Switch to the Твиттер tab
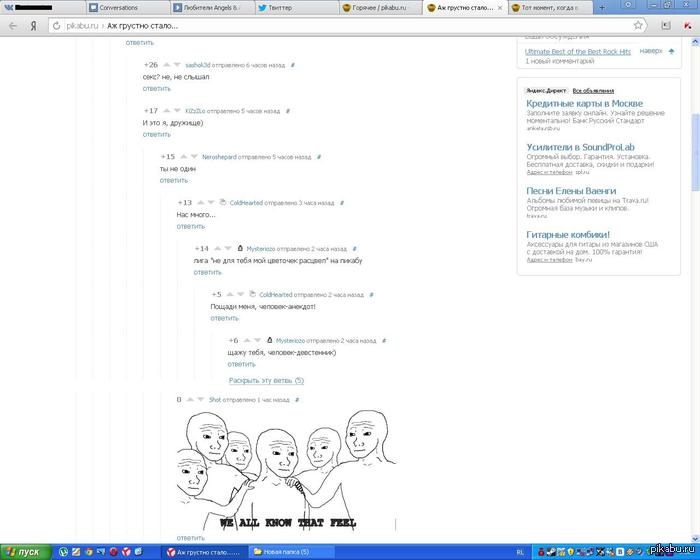 pyautogui.click(x=297, y=8)
